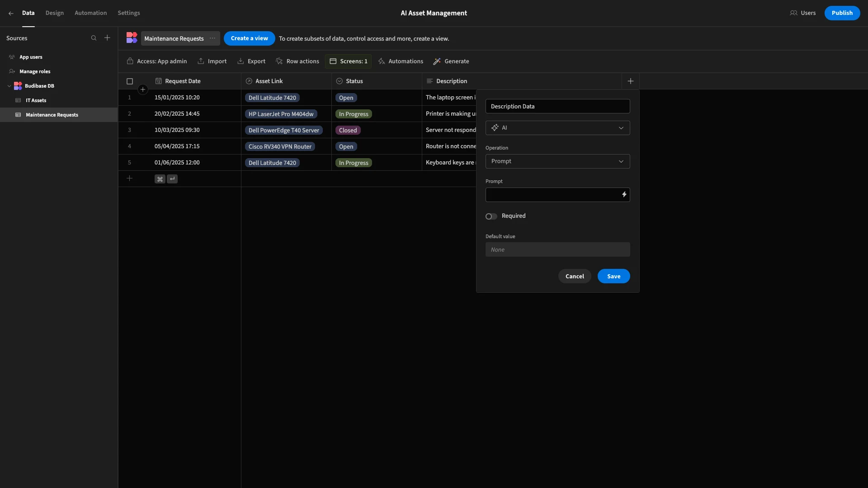Click the Open status in row 4
868x488 pixels.
pyautogui.click(x=346, y=146)
